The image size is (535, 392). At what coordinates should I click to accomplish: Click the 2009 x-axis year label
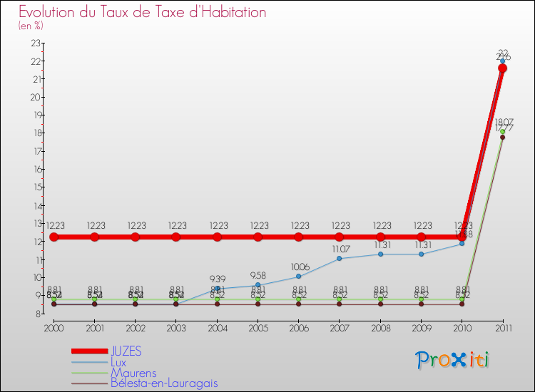(x=422, y=328)
